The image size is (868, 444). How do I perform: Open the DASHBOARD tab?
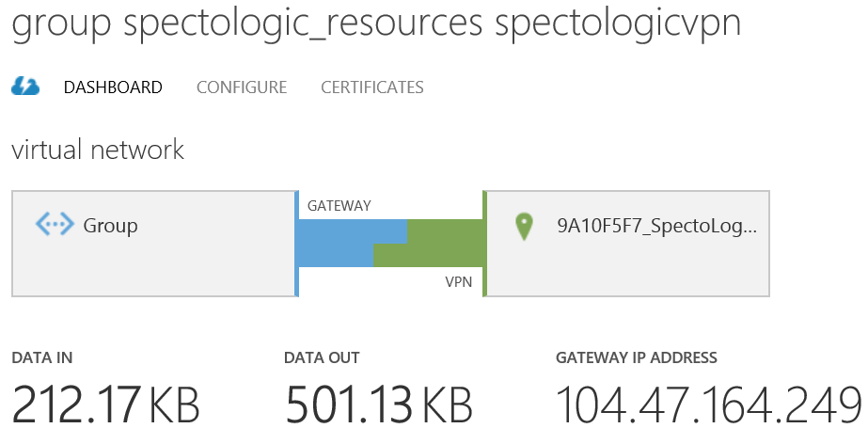[x=113, y=87]
